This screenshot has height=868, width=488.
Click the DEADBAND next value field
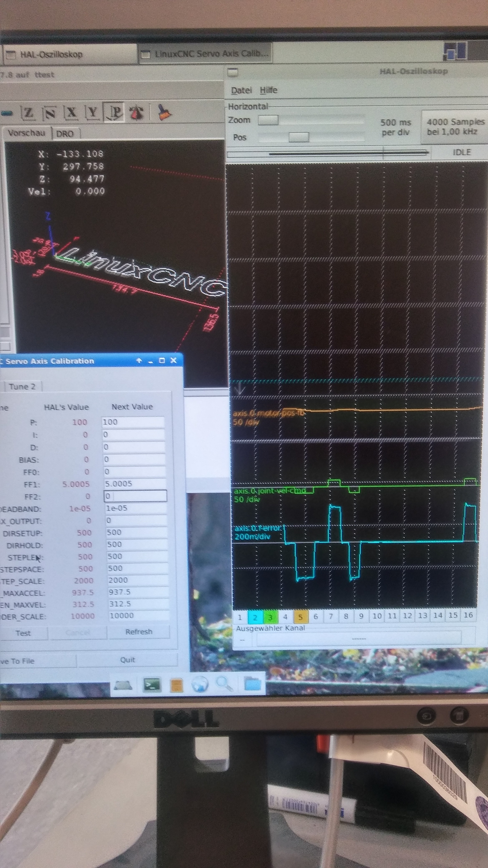(136, 508)
